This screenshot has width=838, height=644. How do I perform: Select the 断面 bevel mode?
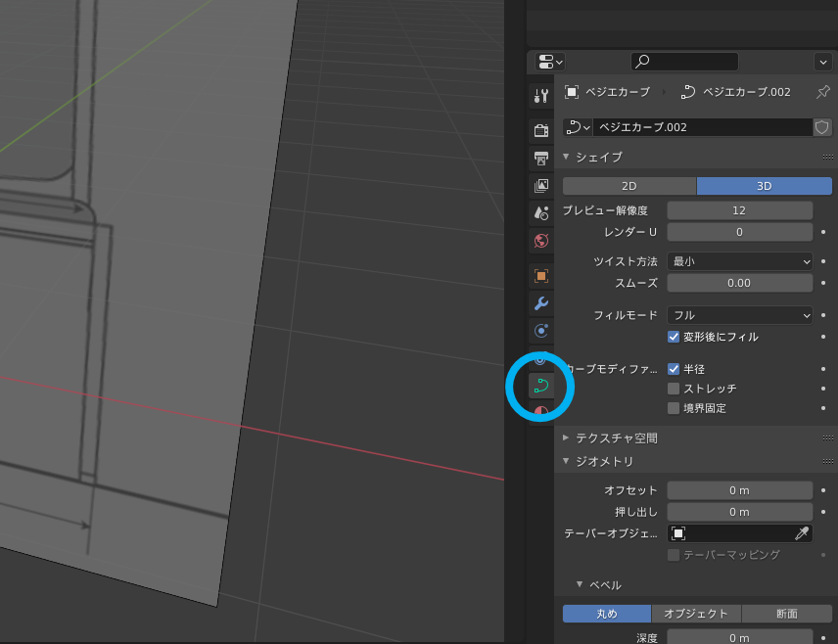(787, 614)
